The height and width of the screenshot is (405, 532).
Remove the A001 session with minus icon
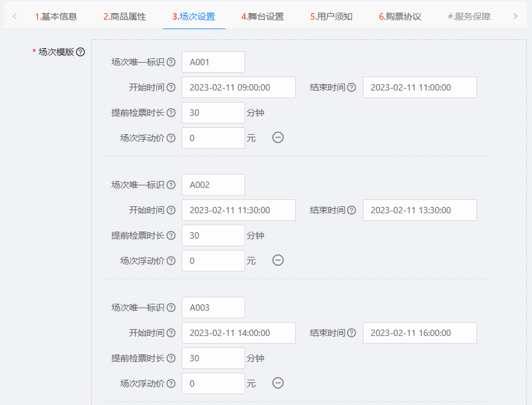278,137
